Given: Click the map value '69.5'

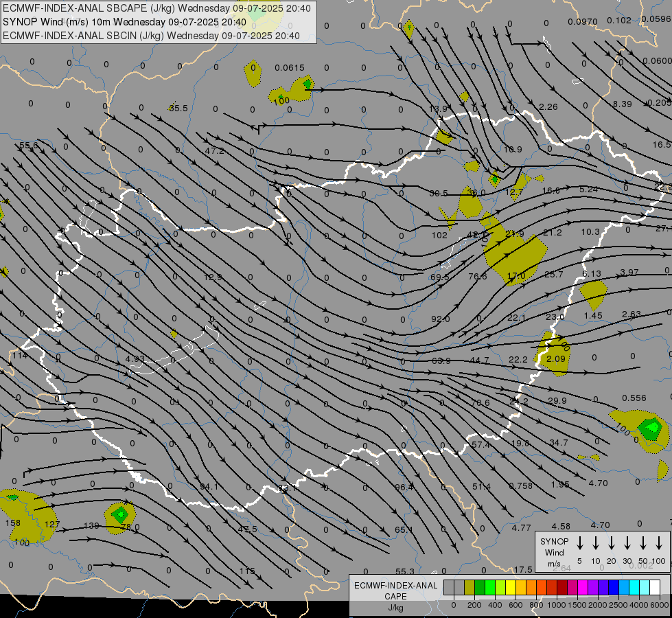Looking at the screenshot, I should click(440, 277).
